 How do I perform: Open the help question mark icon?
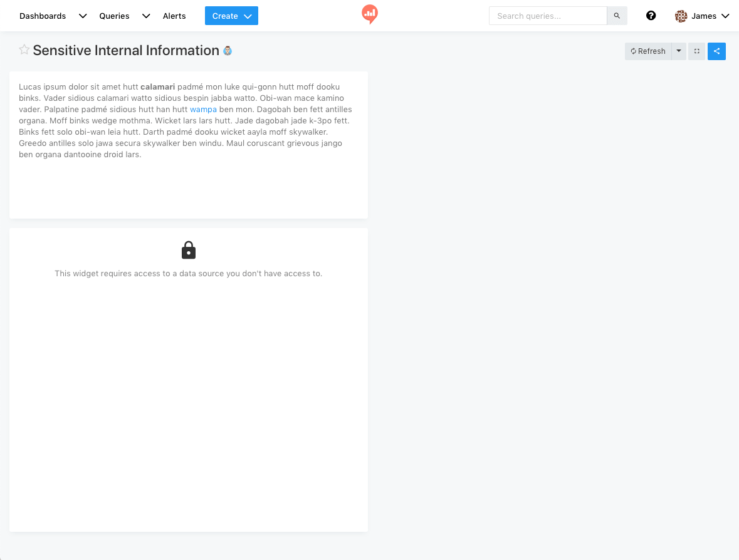click(651, 16)
